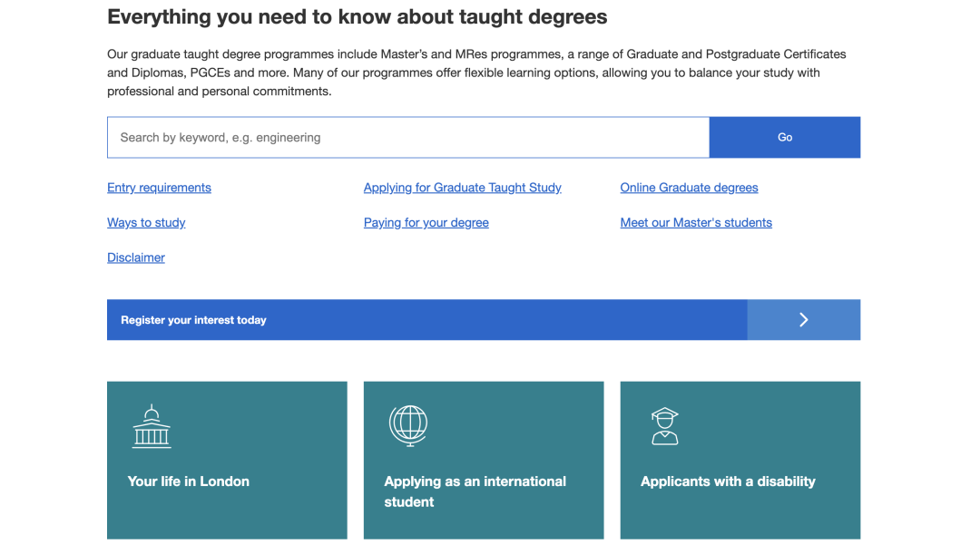Open the Entry requirements link
This screenshot has height=544, width=980.
pos(160,188)
